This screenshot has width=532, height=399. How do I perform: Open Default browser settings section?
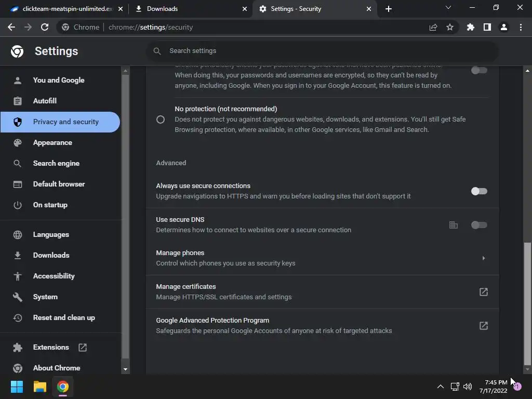(x=60, y=184)
